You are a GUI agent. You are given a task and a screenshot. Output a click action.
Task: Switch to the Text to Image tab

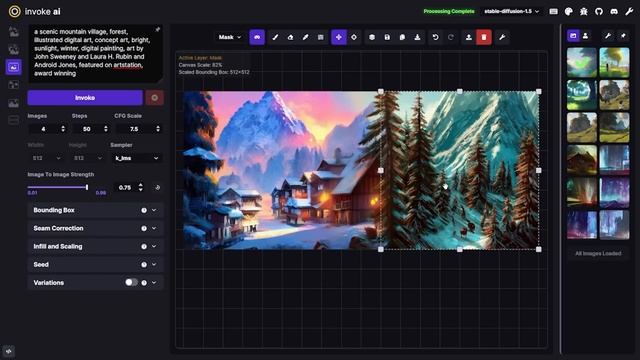[13, 32]
